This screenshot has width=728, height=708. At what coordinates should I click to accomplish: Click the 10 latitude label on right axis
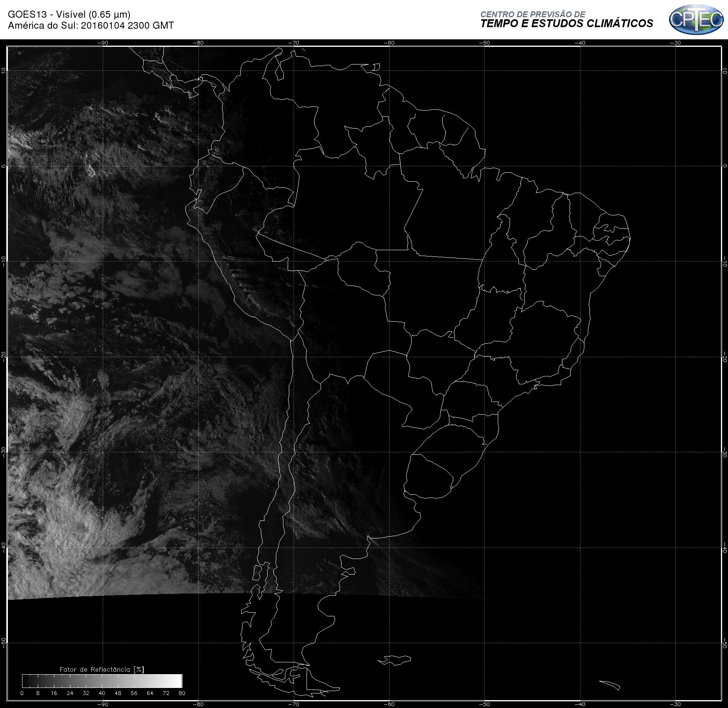coord(725,71)
